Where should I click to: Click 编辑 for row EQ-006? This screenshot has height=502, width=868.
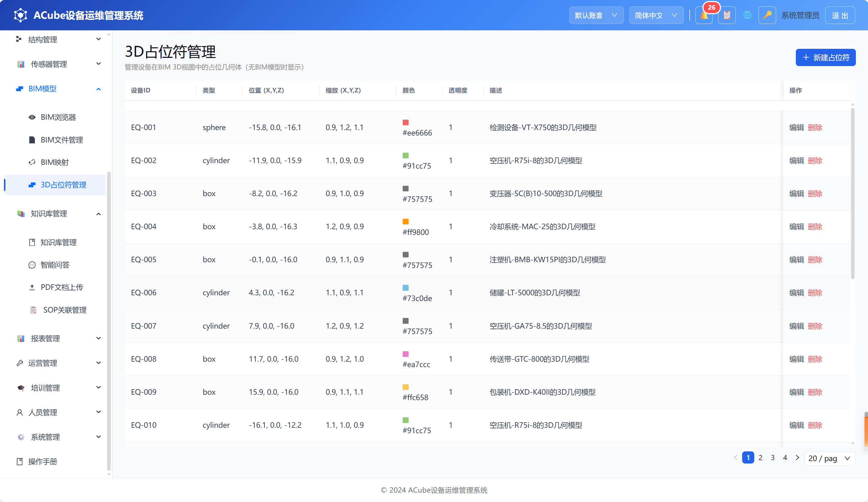[x=796, y=293]
